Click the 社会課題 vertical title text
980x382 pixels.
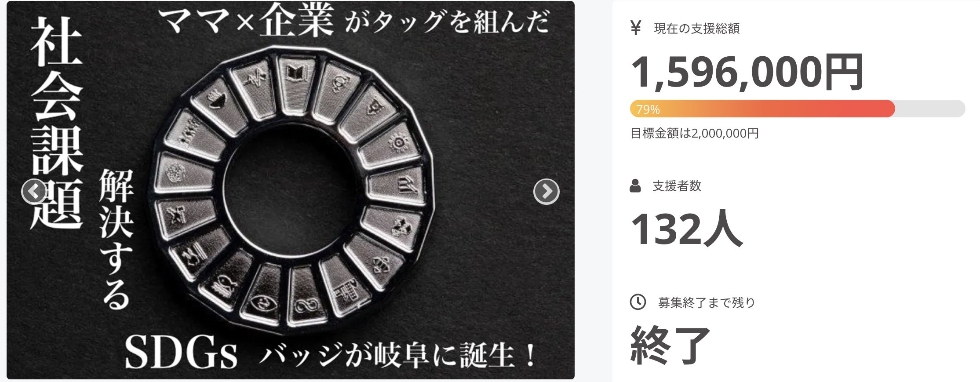coord(57,123)
